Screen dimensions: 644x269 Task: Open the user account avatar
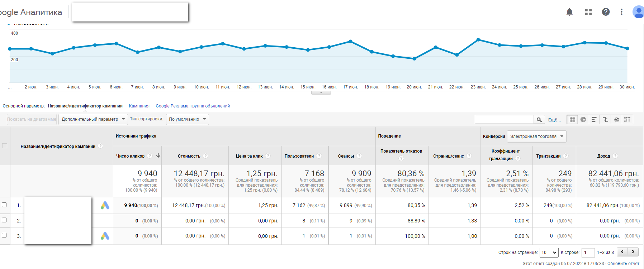pyautogui.click(x=638, y=12)
